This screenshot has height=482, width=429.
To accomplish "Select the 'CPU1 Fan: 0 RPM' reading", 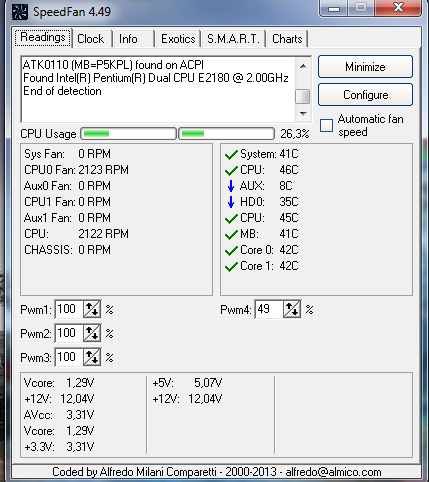I will [x=67, y=202].
